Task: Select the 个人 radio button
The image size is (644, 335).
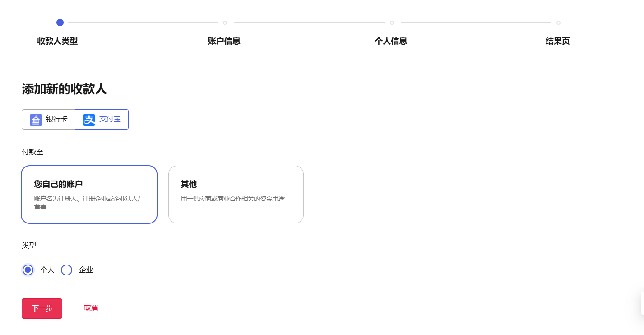Action: coord(28,270)
